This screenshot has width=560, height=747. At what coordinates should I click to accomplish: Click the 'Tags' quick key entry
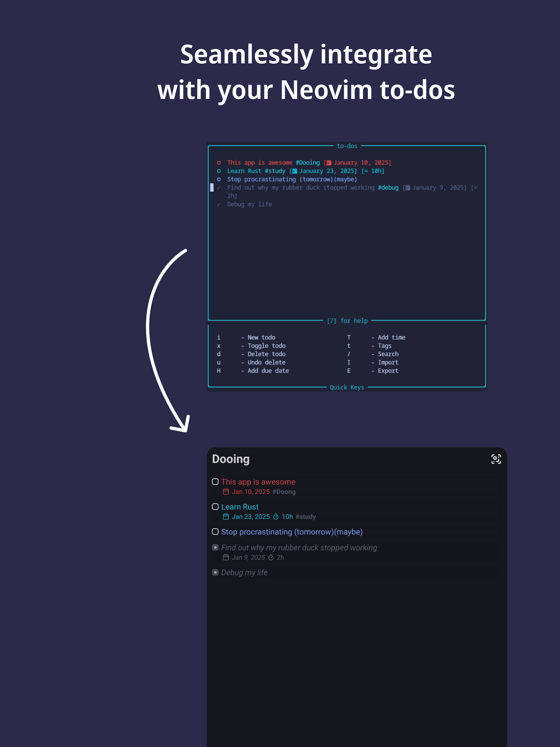tap(384, 346)
